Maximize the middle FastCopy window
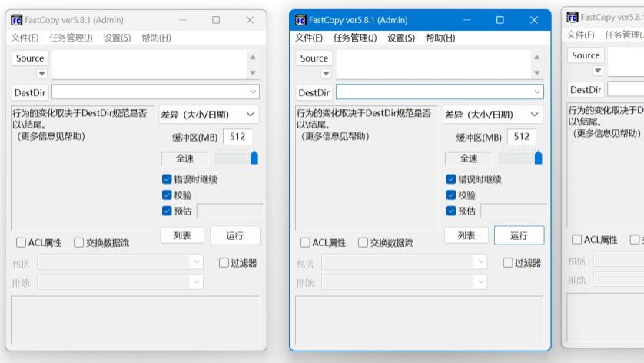The image size is (644, 363). 500,20
